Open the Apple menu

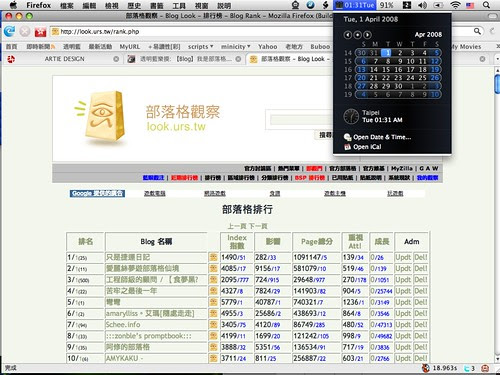pos(13,5)
